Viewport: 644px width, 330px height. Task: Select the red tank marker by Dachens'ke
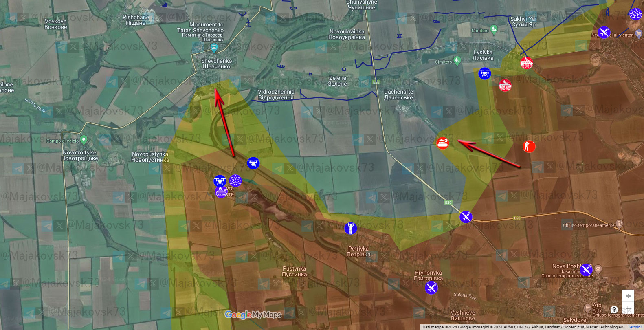pyautogui.click(x=442, y=143)
